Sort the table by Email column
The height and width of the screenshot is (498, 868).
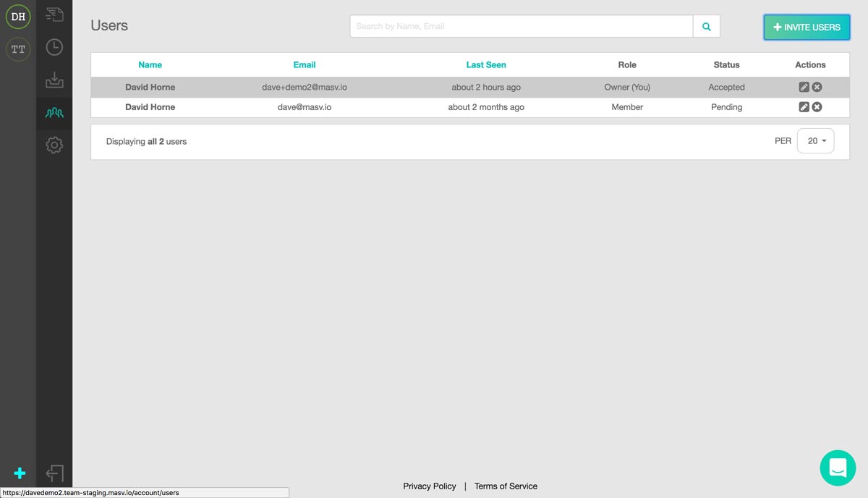(x=305, y=65)
